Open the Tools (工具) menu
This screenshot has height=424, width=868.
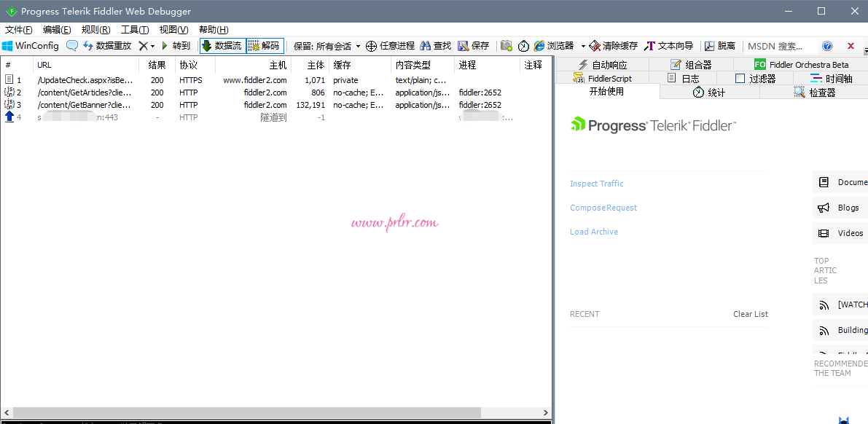point(134,30)
